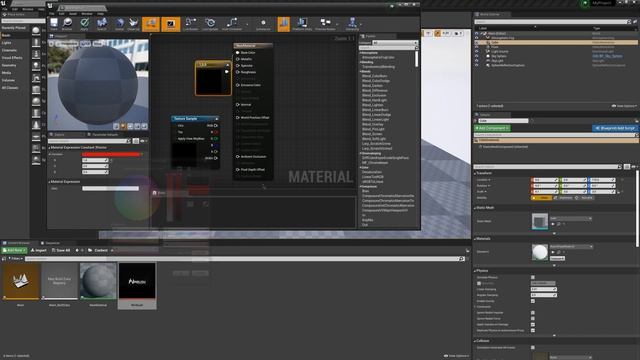Click lock scale ratio icon in Transform
This screenshot has height=360, width=640.
[618, 192]
